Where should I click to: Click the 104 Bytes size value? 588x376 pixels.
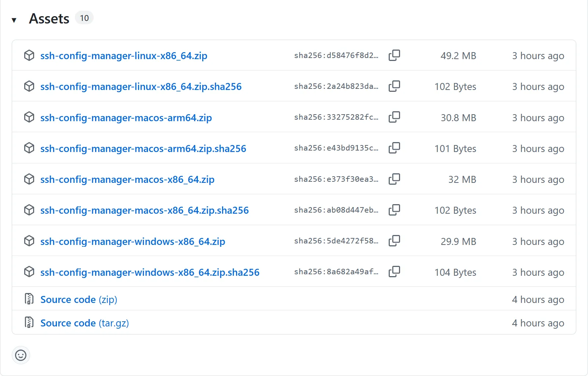[x=455, y=272]
